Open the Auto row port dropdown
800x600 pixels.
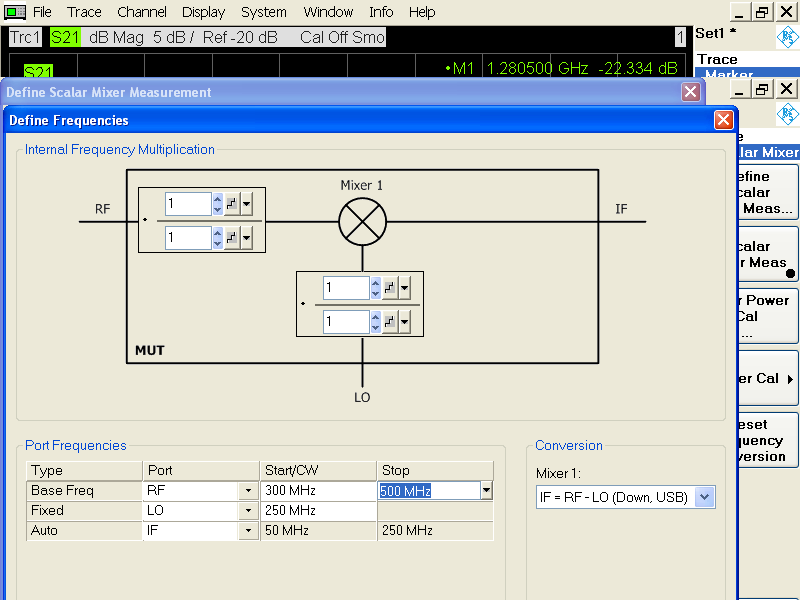click(247, 531)
